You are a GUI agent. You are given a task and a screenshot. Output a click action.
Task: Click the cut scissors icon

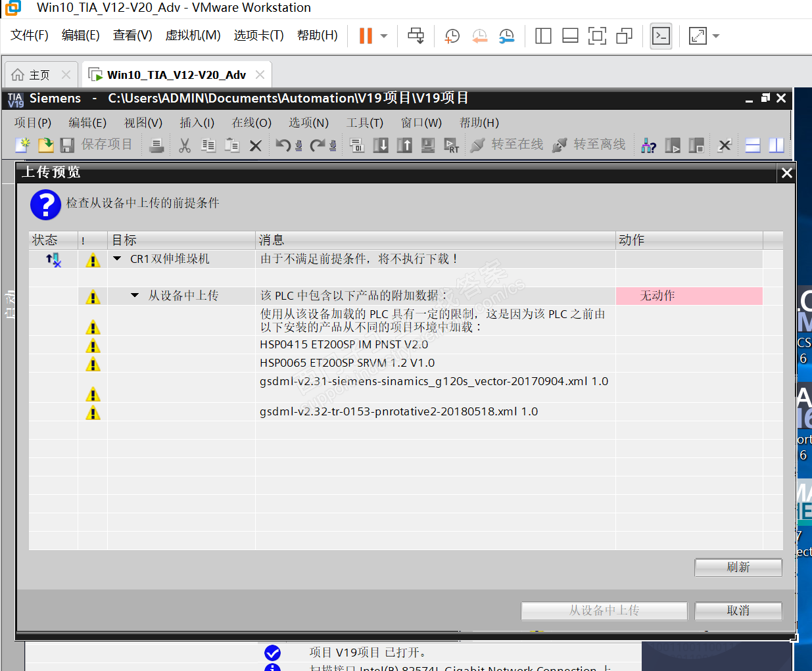(185, 145)
